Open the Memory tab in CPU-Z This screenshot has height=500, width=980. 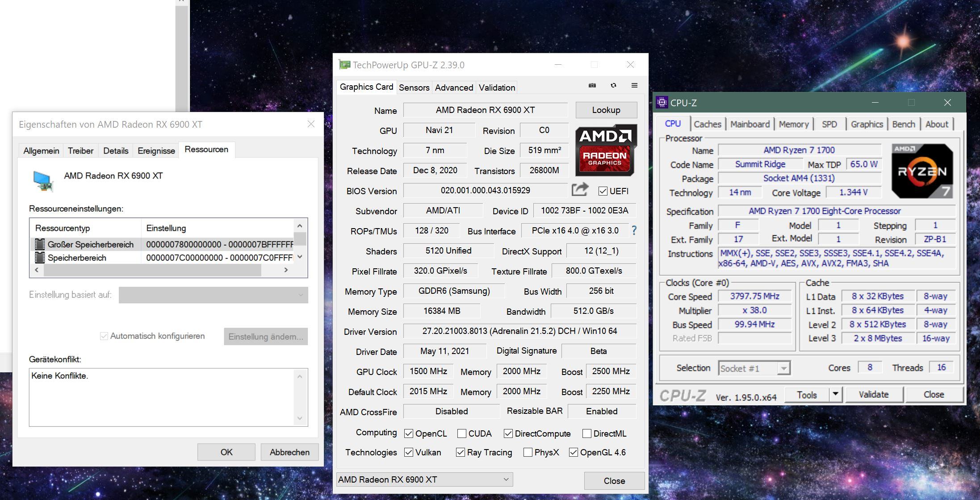[794, 124]
